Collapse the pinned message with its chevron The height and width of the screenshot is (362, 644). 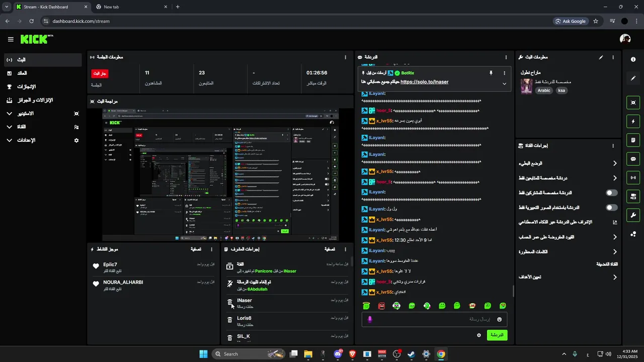coord(504,83)
